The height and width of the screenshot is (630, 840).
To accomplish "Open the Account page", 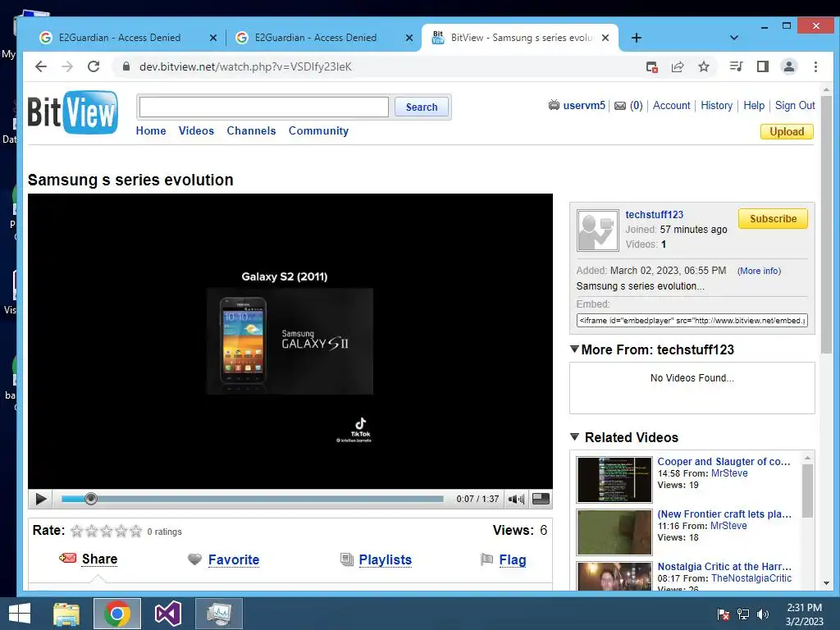I will pyautogui.click(x=671, y=105).
